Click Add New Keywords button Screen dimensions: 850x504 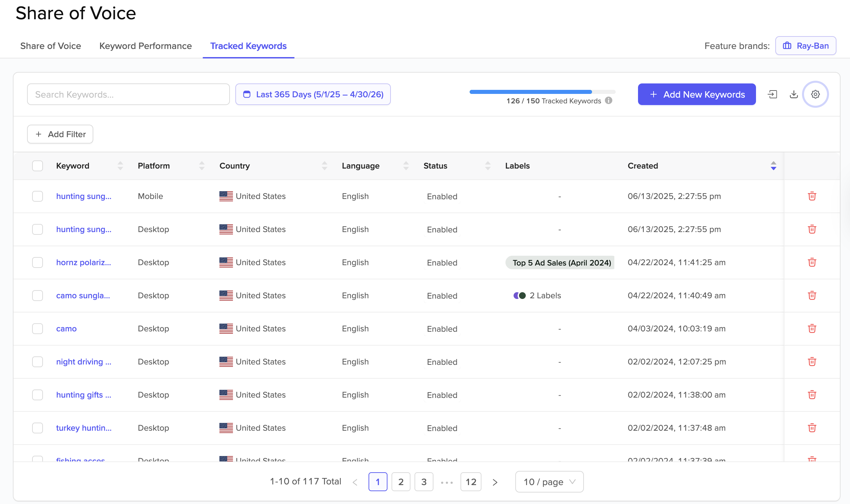tap(697, 94)
